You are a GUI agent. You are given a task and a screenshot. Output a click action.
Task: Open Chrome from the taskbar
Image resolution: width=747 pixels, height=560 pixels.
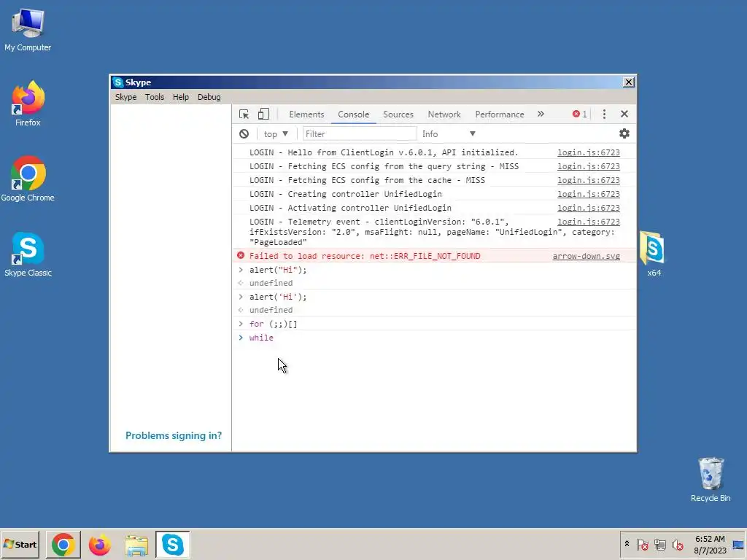[x=63, y=545]
